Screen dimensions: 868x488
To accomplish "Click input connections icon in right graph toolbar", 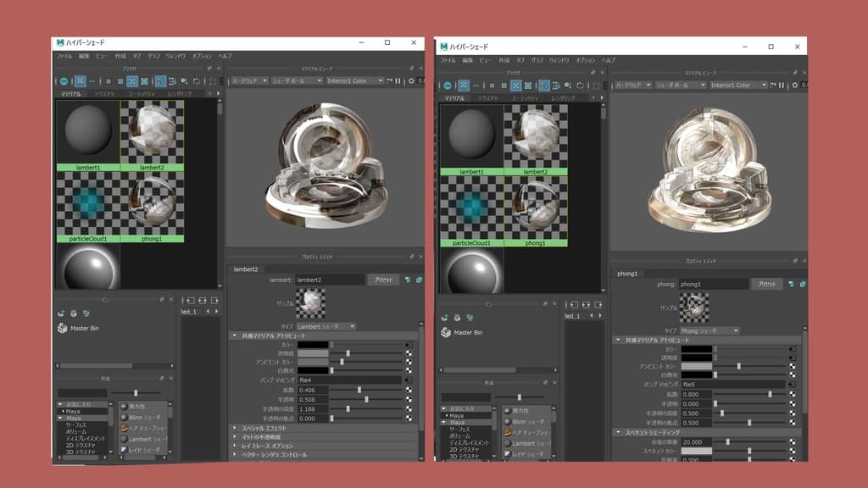I will click(574, 305).
